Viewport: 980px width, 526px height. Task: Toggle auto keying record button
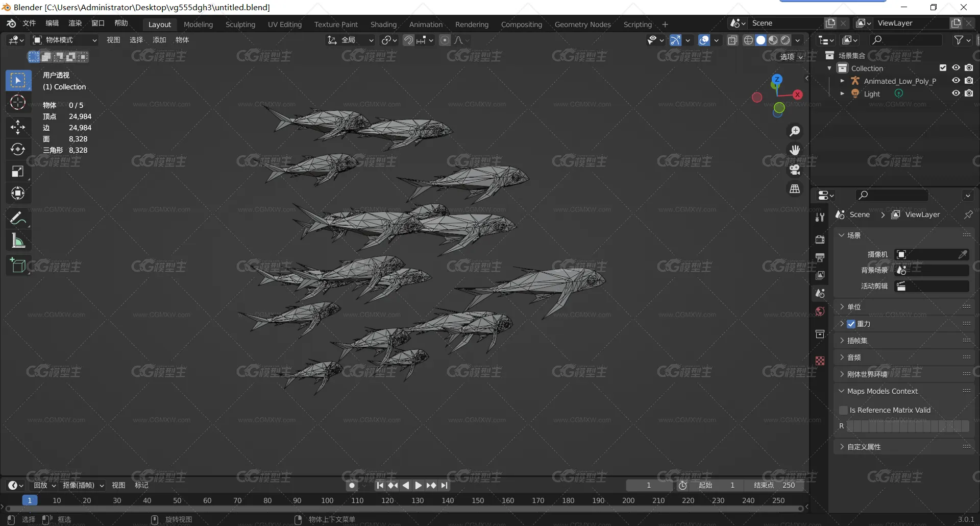click(352, 486)
